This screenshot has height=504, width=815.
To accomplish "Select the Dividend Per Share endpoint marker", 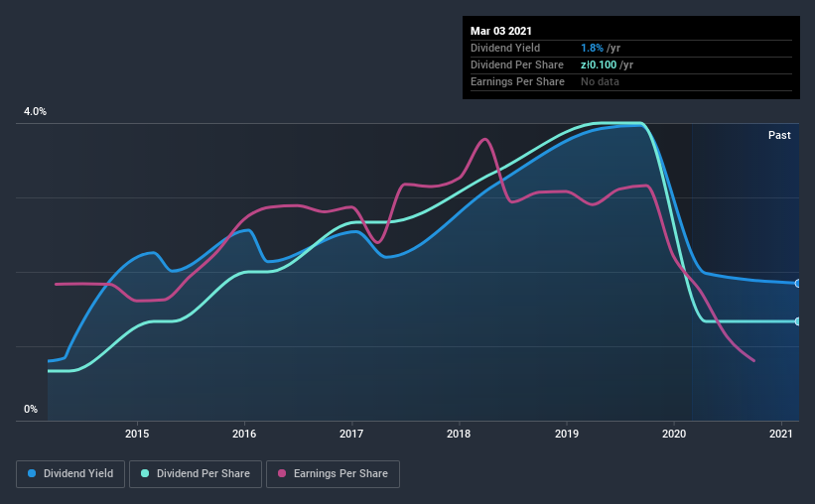I will (798, 321).
